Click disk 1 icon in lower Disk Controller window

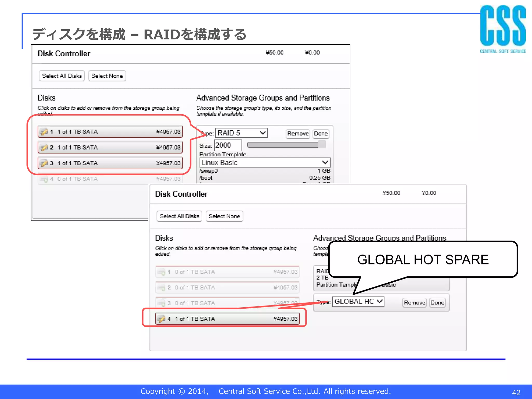162,272
